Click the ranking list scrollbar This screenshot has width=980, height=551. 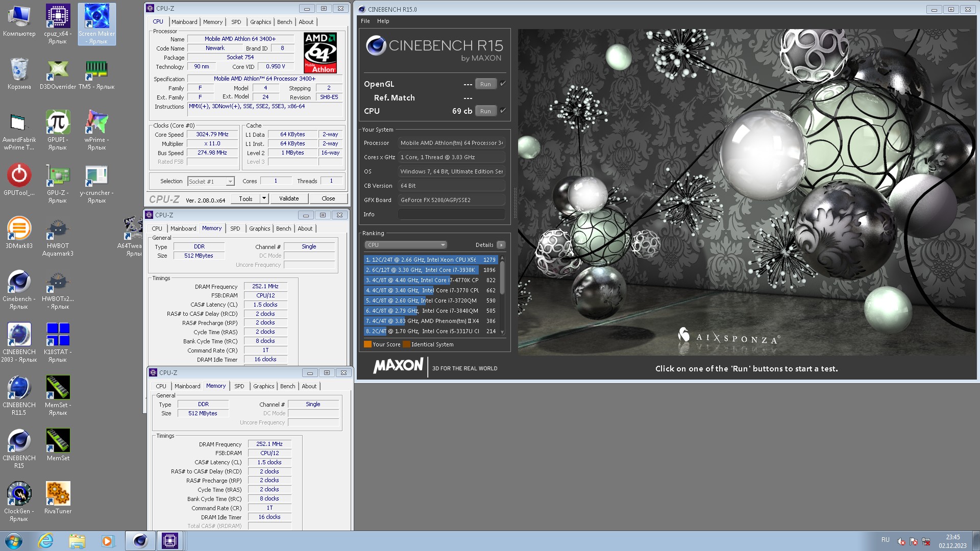(502, 295)
